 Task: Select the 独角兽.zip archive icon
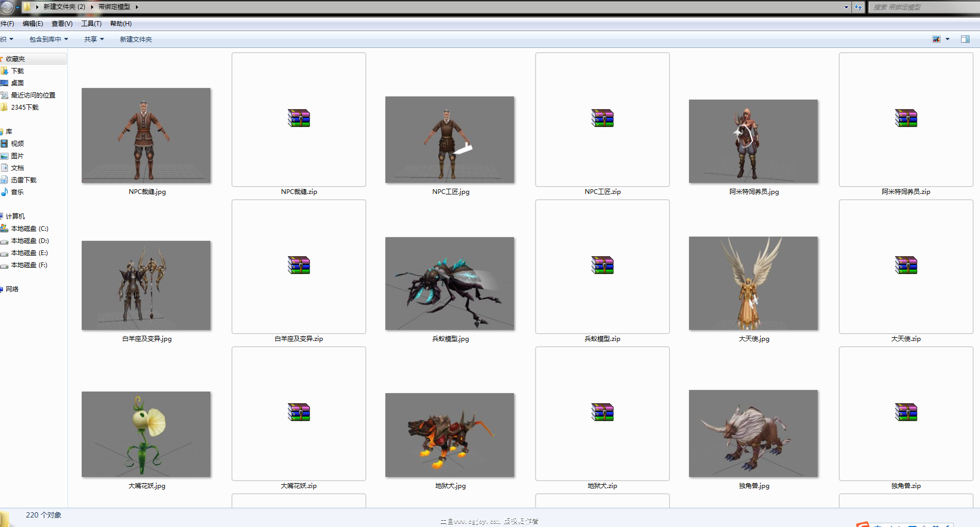point(906,413)
